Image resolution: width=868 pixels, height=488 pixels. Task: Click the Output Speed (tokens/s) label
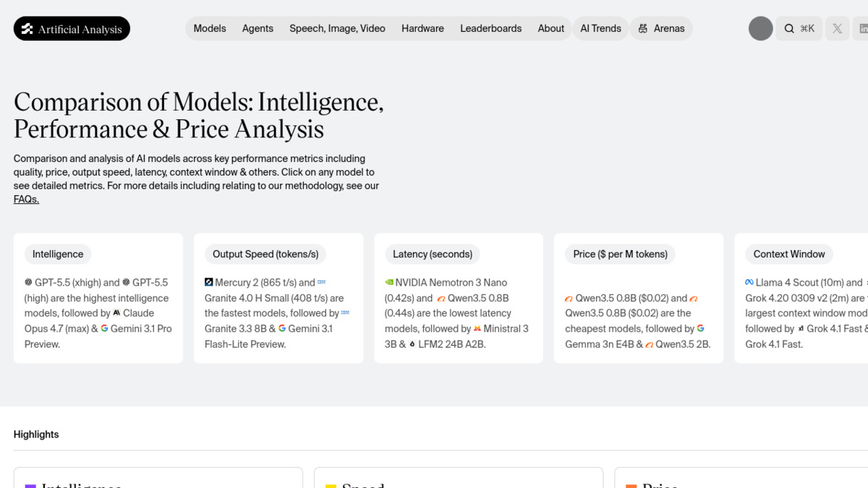[x=265, y=254]
